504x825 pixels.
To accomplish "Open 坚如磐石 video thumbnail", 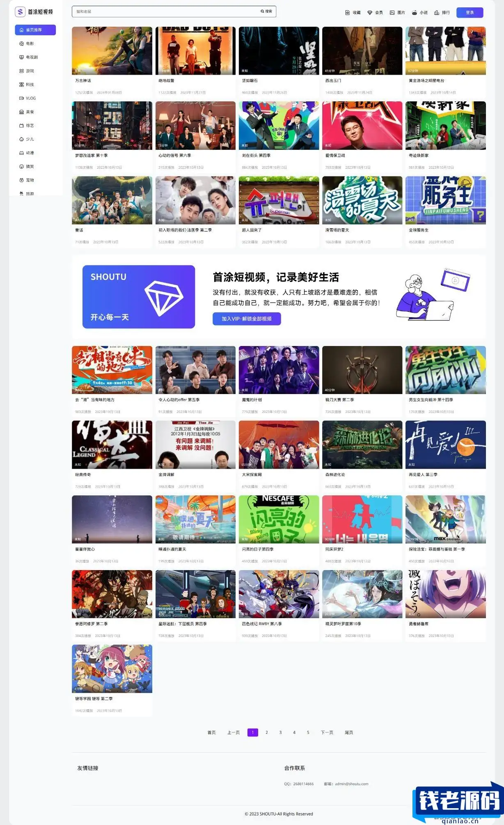I will (x=279, y=51).
